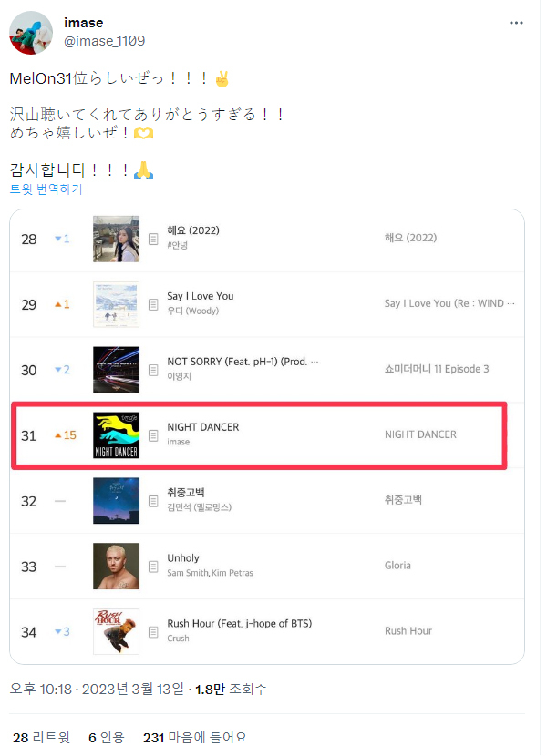Open the Rush Hour album cover thumbnail

116,632
